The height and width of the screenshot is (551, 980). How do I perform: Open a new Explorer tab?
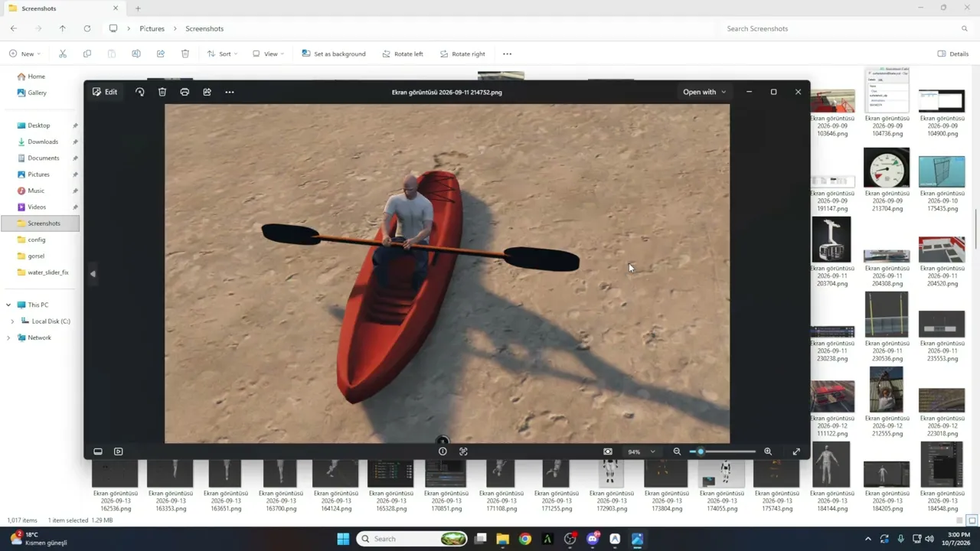(138, 8)
